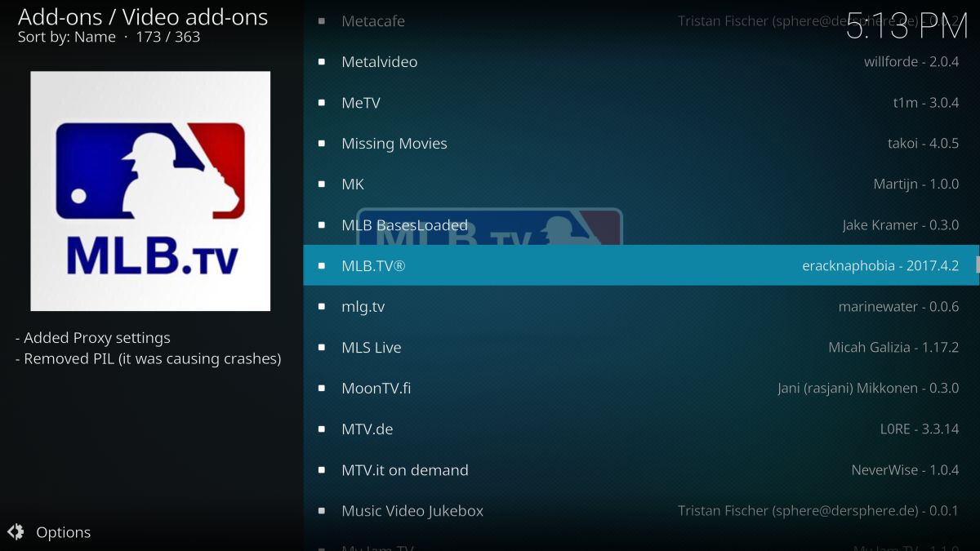Select MTV.it on demand add-on
The width and height of the screenshot is (980, 551).
(641, 469)
